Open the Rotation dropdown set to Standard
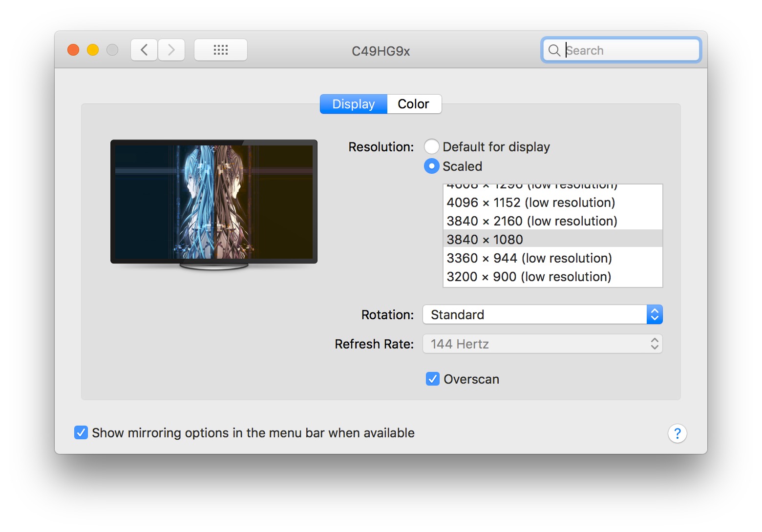Viewport: 762px width, 532px height. [x=543, y=315]
